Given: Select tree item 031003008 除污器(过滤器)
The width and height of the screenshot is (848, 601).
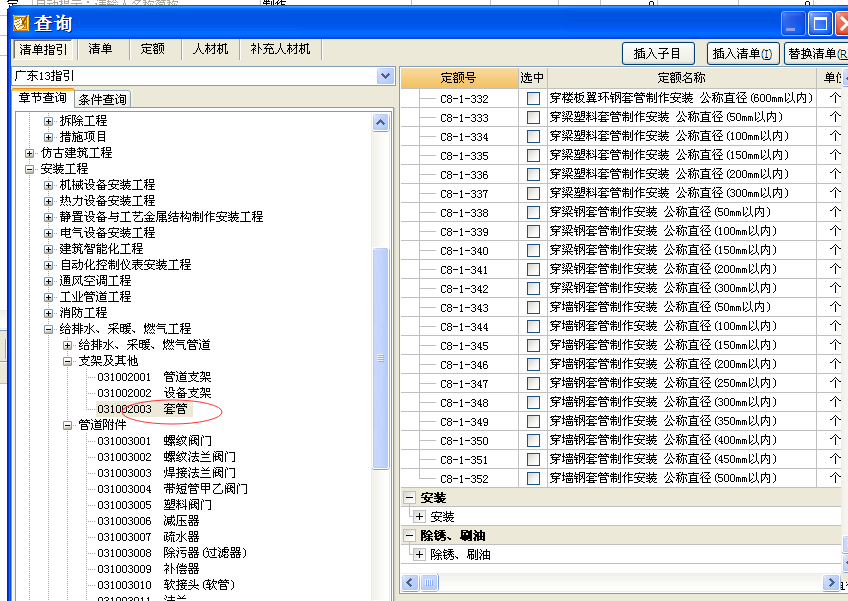Looking at the screenshot, I should pos(172,553).
